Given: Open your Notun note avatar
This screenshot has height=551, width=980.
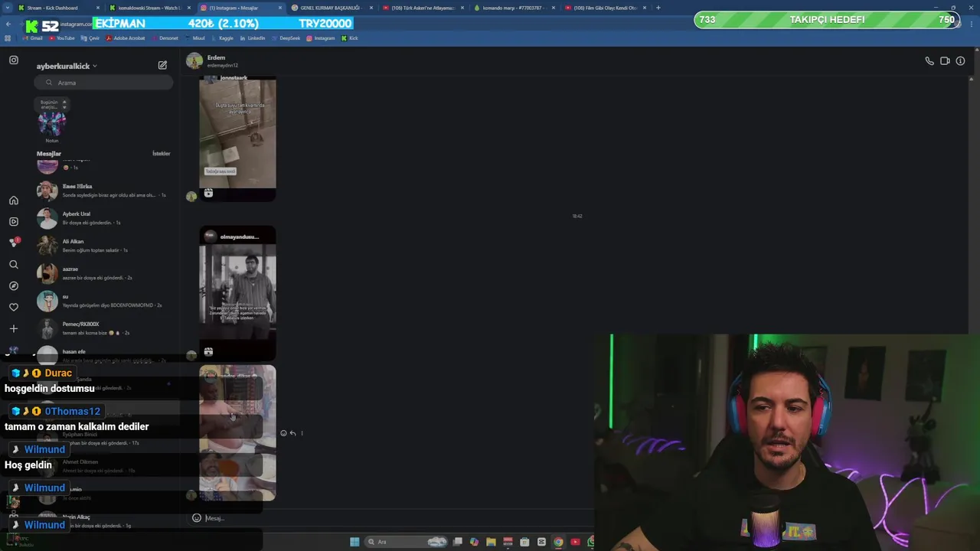Looking at the screenshot, I should tap(51, 122).
